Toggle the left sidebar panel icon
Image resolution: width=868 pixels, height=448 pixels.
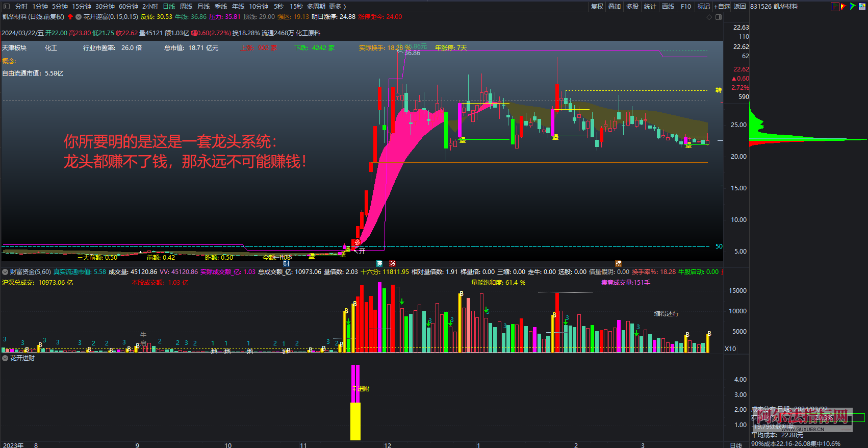pos(7,6)
